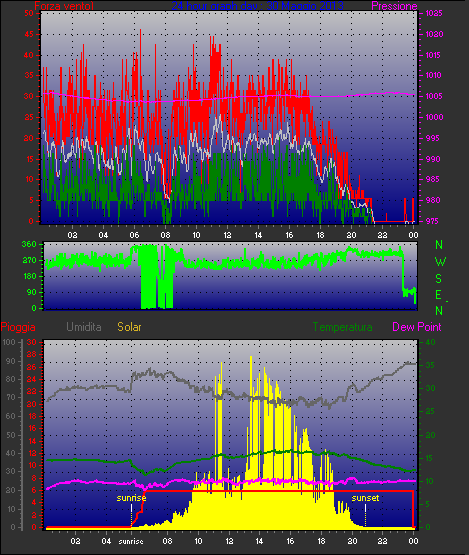469x555 pixels.
Task: Click the magenta "Dew Point" legend label
Action: (417, 327)
